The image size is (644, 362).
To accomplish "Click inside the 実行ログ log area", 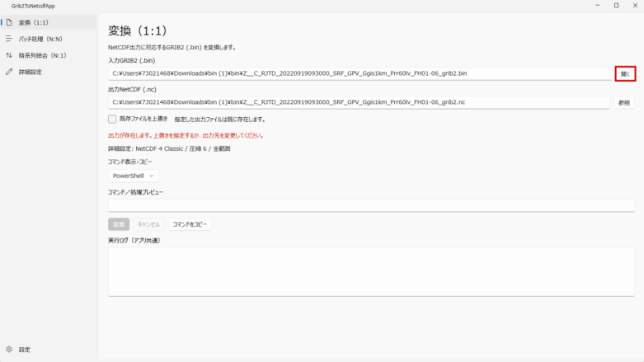I will (x=371, y=271).
